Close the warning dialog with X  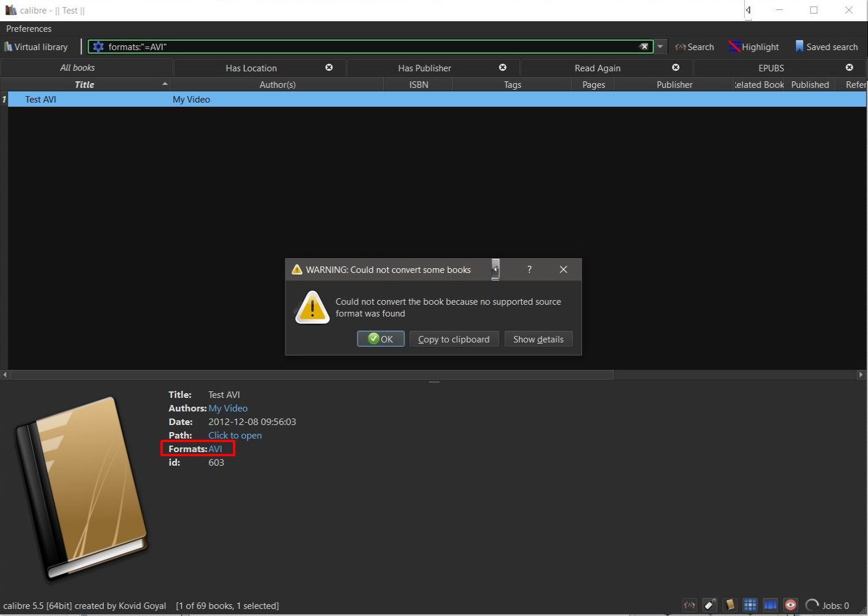point(563,269)
